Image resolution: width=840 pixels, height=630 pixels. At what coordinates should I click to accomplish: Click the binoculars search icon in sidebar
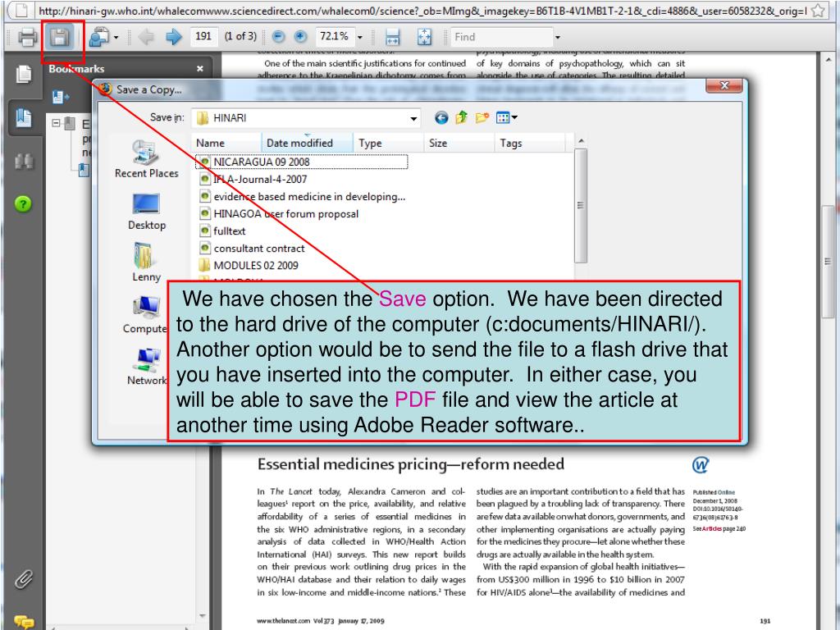click(24, 162)
